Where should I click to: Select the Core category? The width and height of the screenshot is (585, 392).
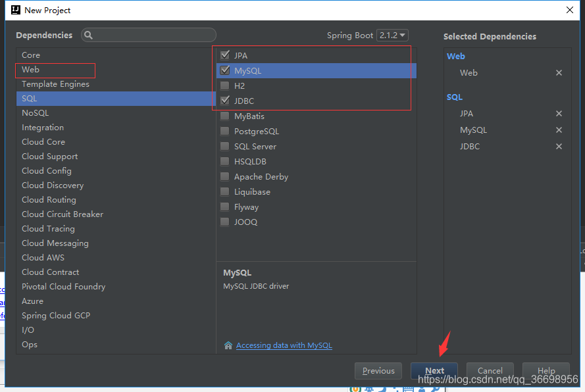tap(116, 55)
